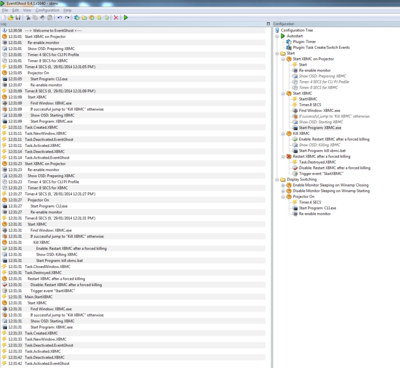Open the Configuration menu
Viewport: 400px width, 368px height.
click(47, 10)
